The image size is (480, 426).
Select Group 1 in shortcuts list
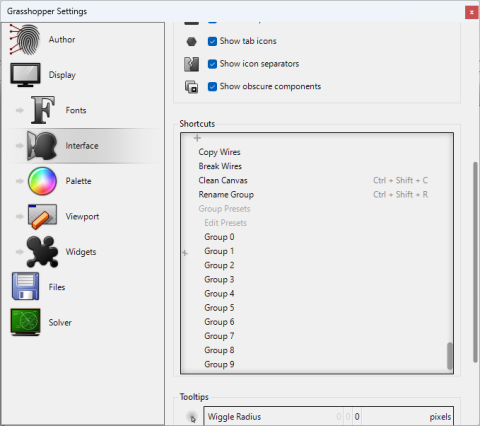pyautogui.click(x=219, y=251)
